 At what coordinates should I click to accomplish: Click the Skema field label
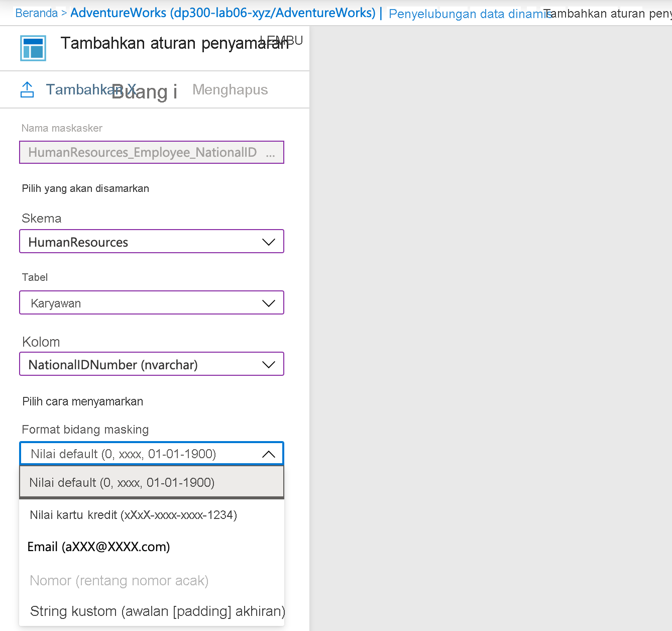pyautogui.click(x=42, y=218)
